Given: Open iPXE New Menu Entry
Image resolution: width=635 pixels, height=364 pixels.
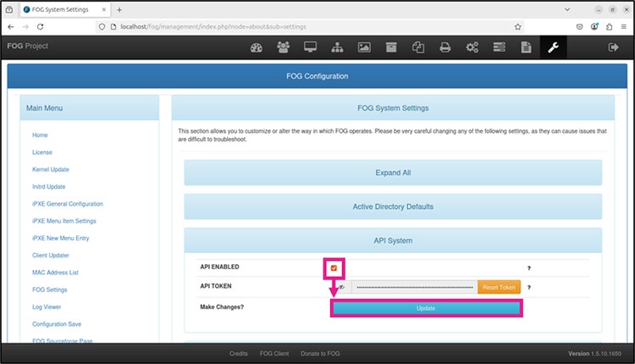Looking at the screenshot, I should coord(60,238).
